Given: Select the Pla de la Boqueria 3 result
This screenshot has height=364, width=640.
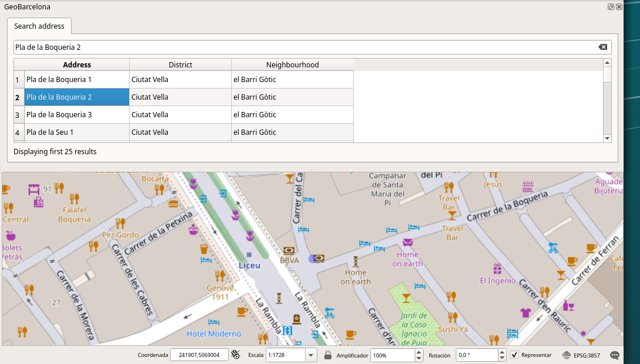Looking at the screenshot, I should click(x=76, y=115).
